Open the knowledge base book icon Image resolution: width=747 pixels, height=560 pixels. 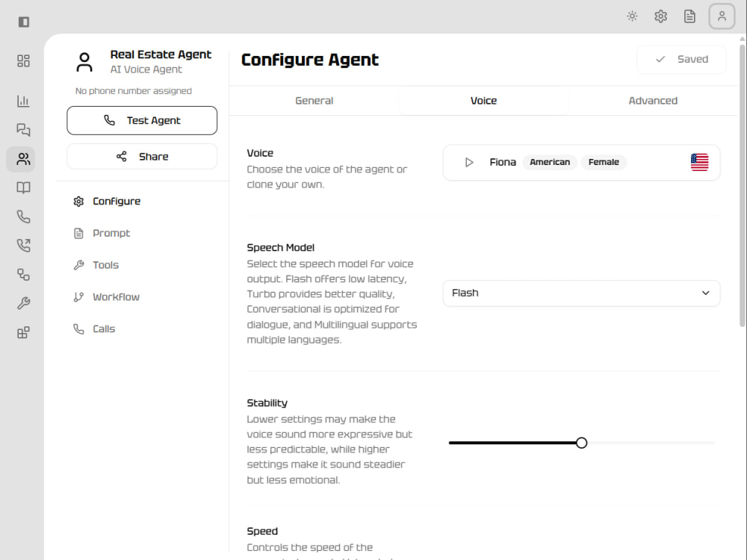pos(23,187)
